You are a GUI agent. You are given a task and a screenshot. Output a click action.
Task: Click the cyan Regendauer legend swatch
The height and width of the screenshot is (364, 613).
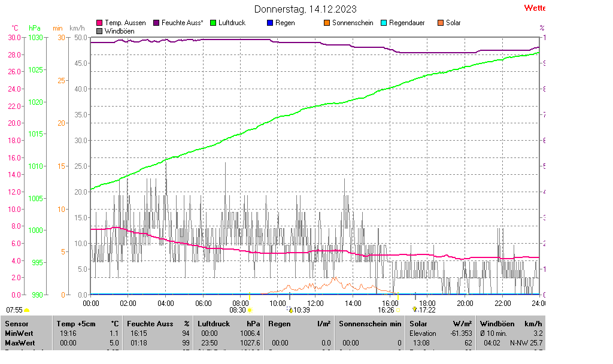384,23
